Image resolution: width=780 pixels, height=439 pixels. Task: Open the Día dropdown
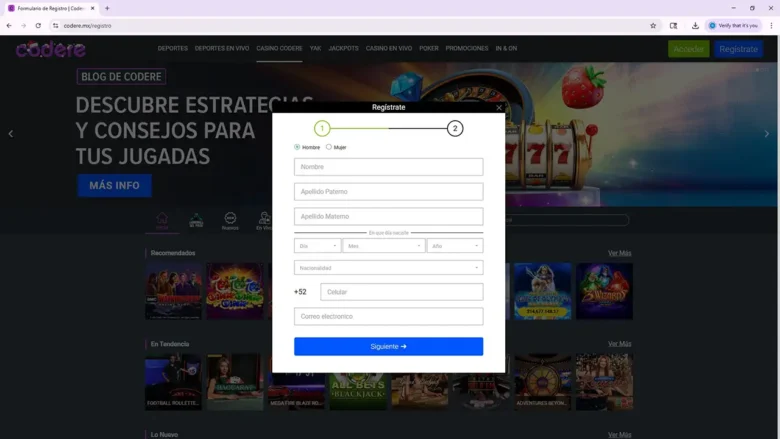pyautogui.click(x=317, y=246)
